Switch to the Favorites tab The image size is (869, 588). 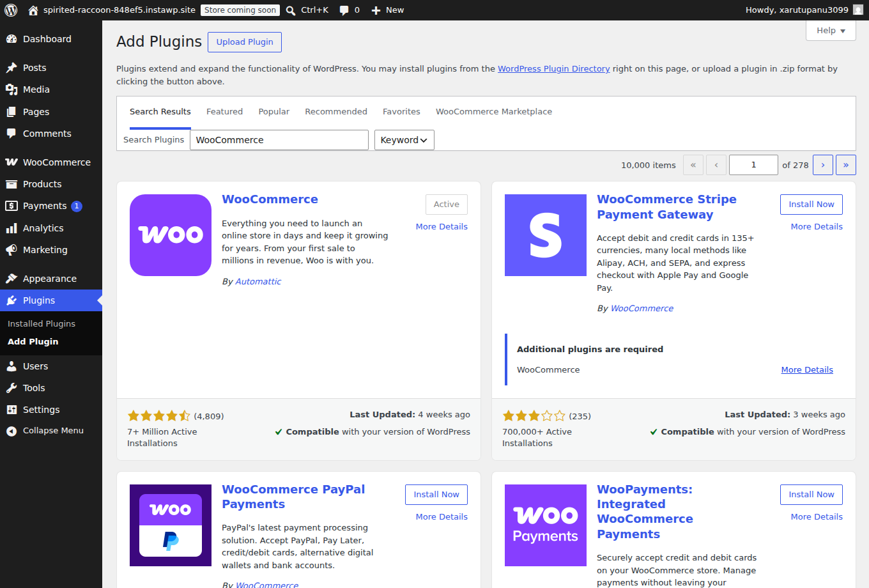pyautogui.click(x=401, y=112)
